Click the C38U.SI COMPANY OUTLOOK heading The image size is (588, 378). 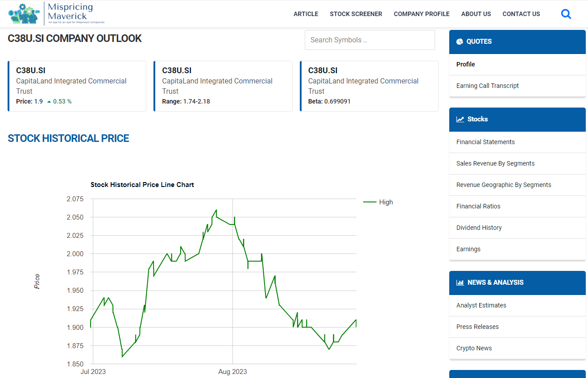pyautogui.click(x=75, y=38)
